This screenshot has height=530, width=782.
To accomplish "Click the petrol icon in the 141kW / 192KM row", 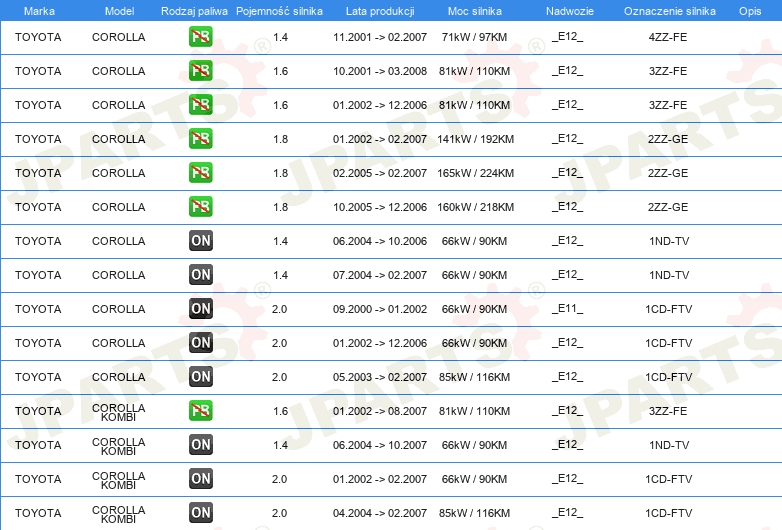I will 200,139.
